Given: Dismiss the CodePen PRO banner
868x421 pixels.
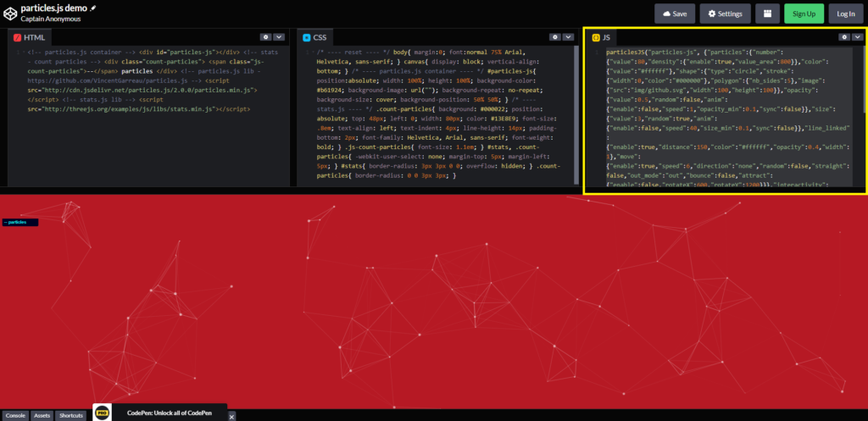Looking at the screenshot, I should pos(232,416).
